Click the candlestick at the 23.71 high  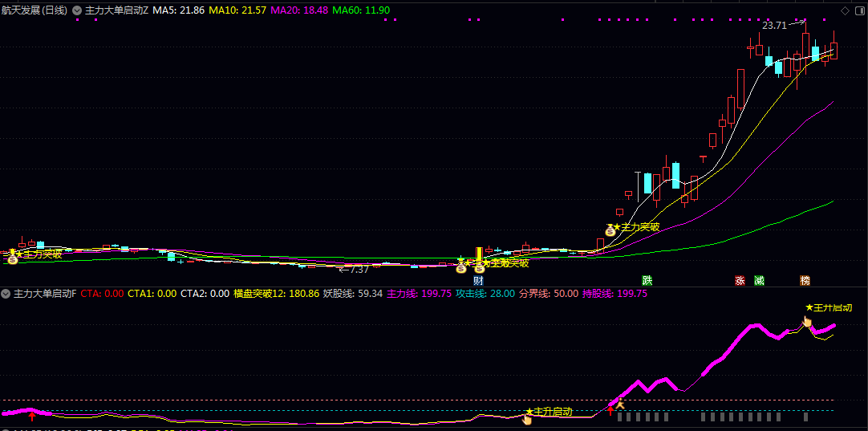coord(806,44)
